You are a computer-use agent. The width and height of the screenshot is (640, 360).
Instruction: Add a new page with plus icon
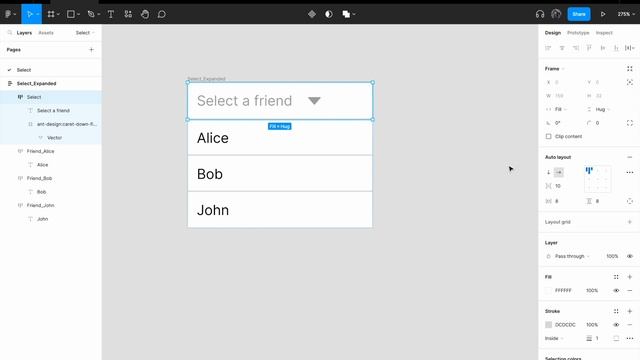91,50
